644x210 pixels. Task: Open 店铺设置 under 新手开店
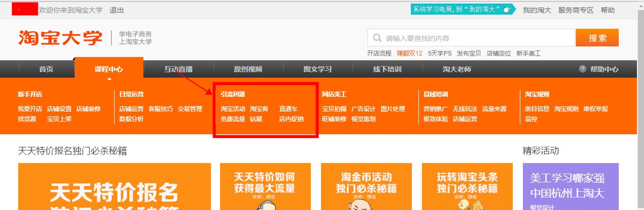(59, 109)
